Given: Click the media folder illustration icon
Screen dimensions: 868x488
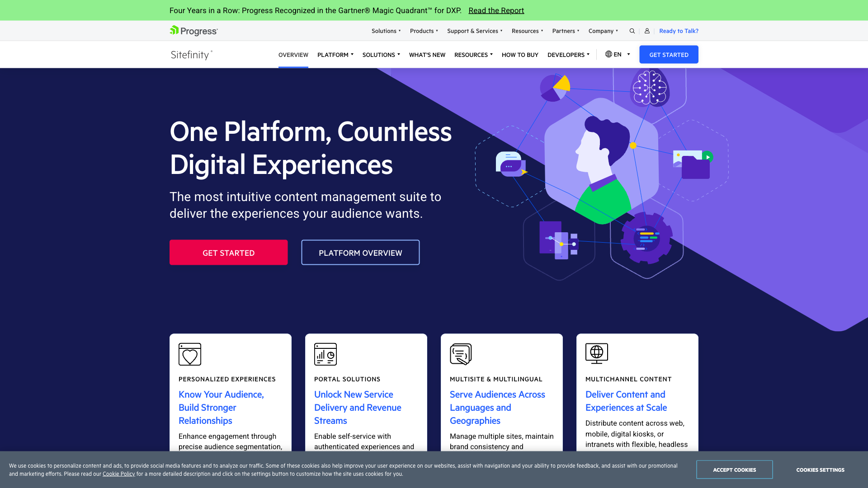Looking at the screenshot, I should 693,165.
